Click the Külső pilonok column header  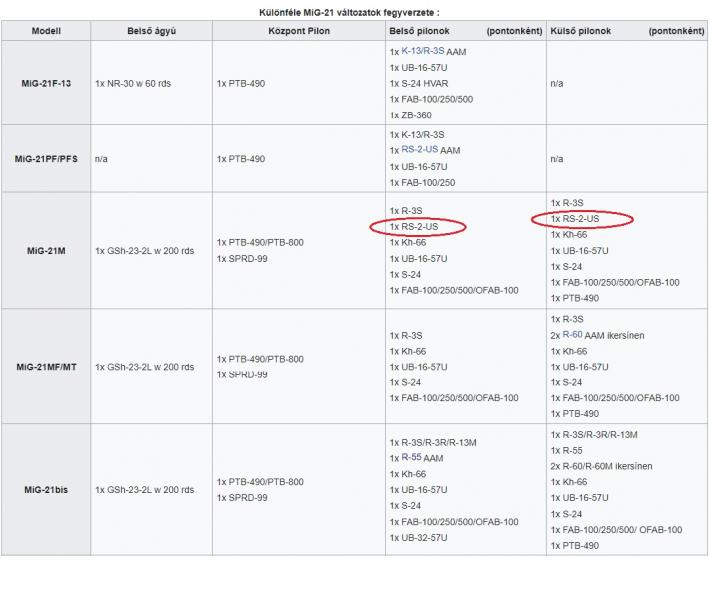(580, 31)
